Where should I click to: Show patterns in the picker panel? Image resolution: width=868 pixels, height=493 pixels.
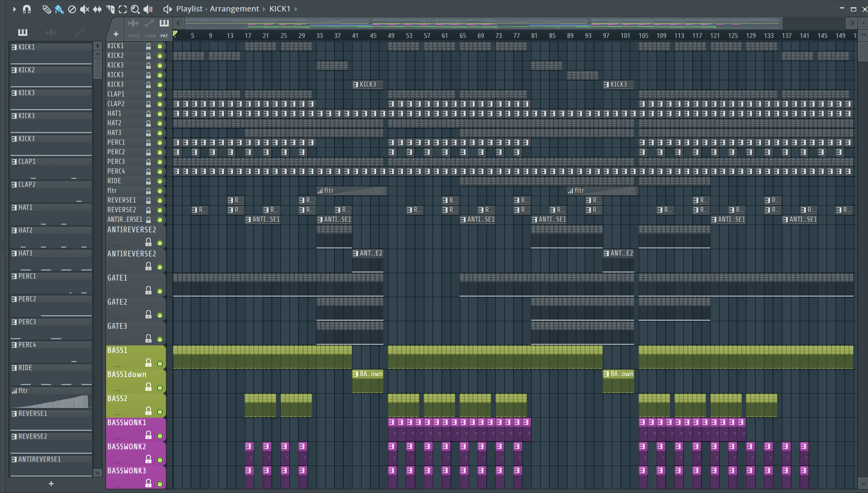click(x=23, y=33)
